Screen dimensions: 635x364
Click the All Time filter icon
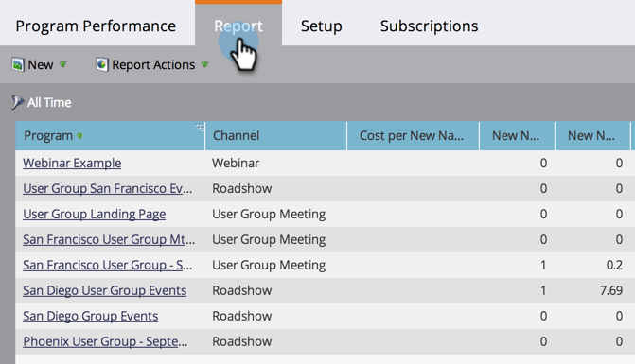tap(17, 102)
